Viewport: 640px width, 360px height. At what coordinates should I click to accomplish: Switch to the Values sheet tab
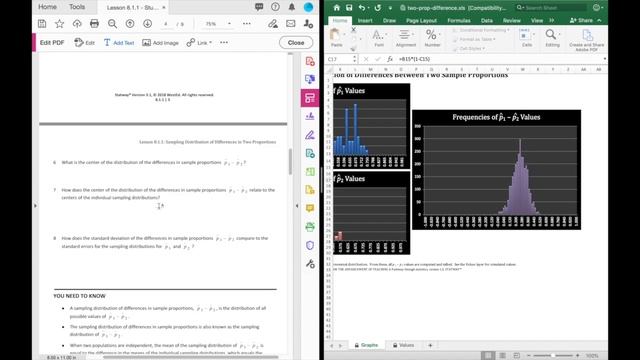403,345
